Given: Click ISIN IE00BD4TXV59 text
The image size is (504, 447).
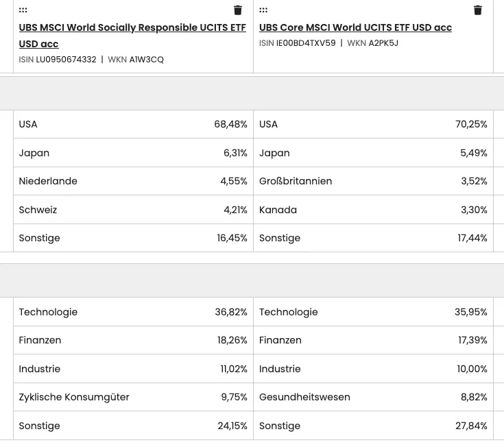Looking at the screenshot, I should pos(298,43).
